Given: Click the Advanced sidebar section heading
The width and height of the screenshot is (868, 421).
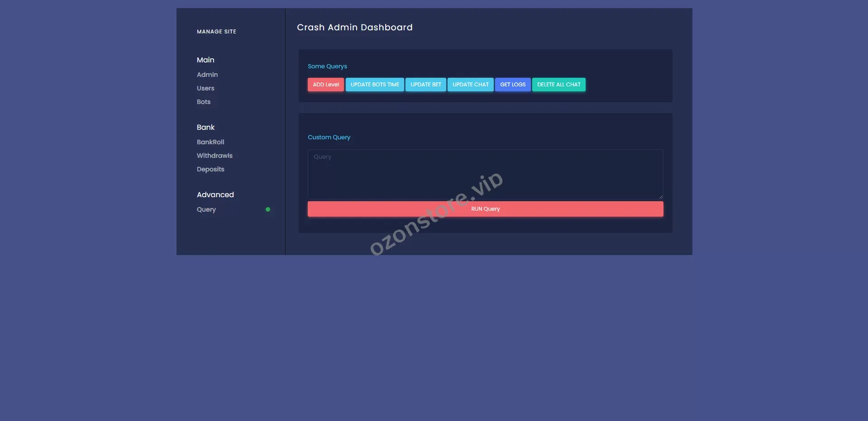Looking at the screenshot, I should click(x=215, y=195).
